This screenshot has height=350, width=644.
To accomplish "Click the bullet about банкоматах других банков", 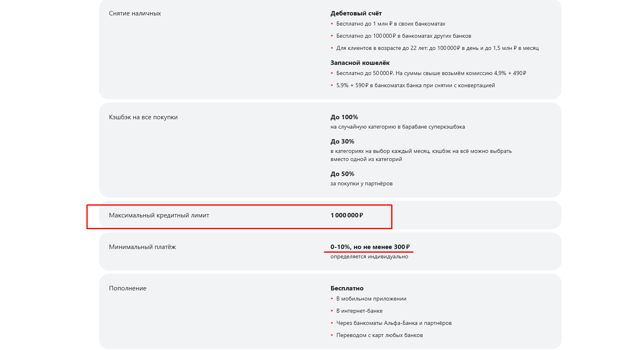I will tap(404, 36).
